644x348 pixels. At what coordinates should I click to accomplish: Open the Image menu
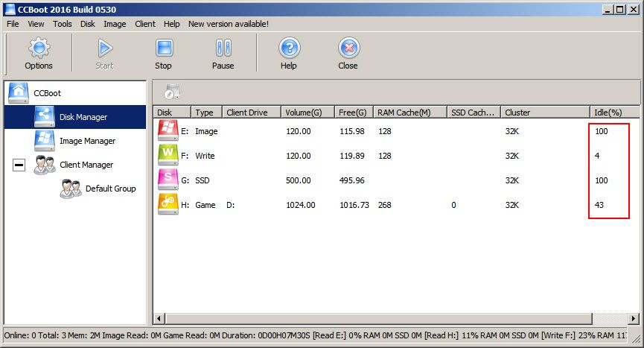pos(115,24)
